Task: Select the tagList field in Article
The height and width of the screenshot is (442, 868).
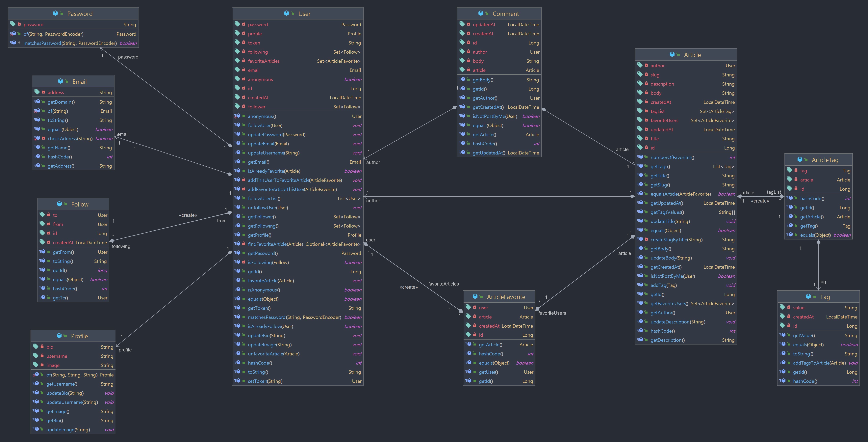Action: 657,111
